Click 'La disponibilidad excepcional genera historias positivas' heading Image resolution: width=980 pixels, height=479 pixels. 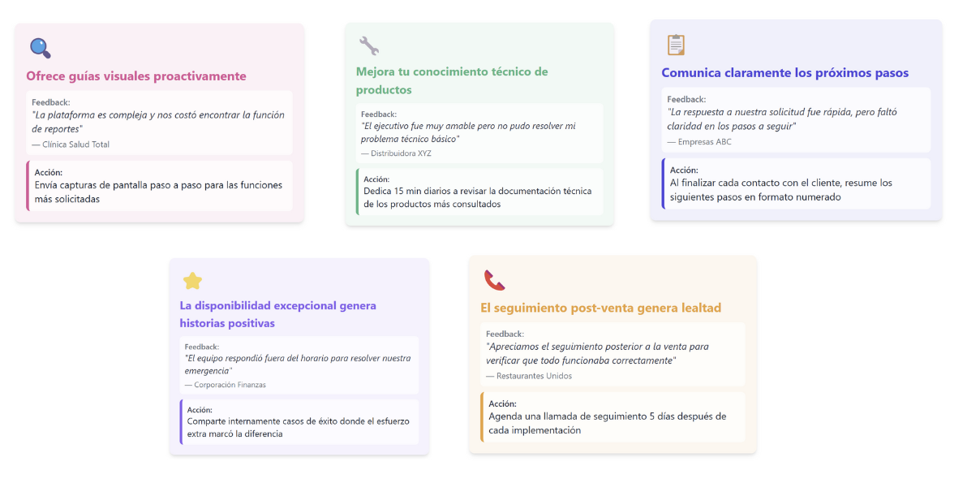point(277,314)
